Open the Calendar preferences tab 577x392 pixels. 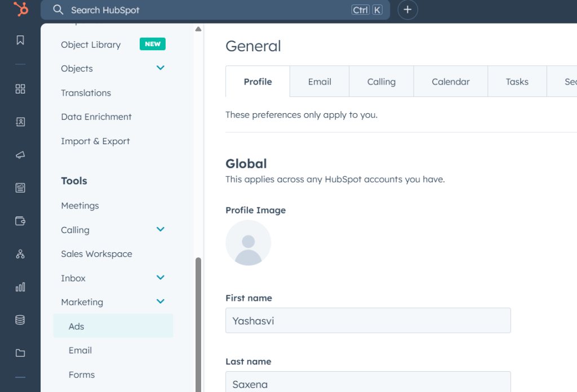pyautogui.click(x=451, y=81)
